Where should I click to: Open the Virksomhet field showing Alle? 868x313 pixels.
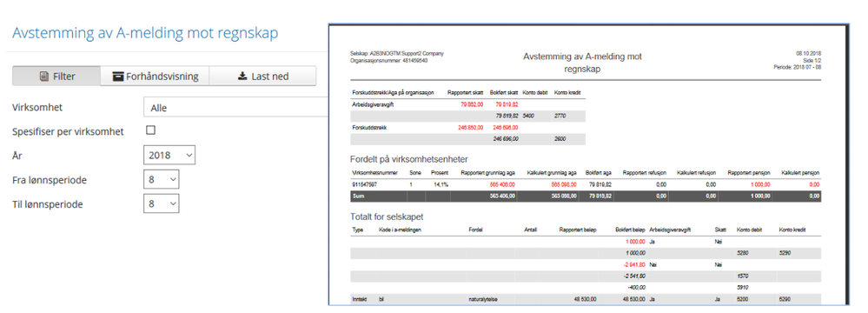(x=235, y=108)
